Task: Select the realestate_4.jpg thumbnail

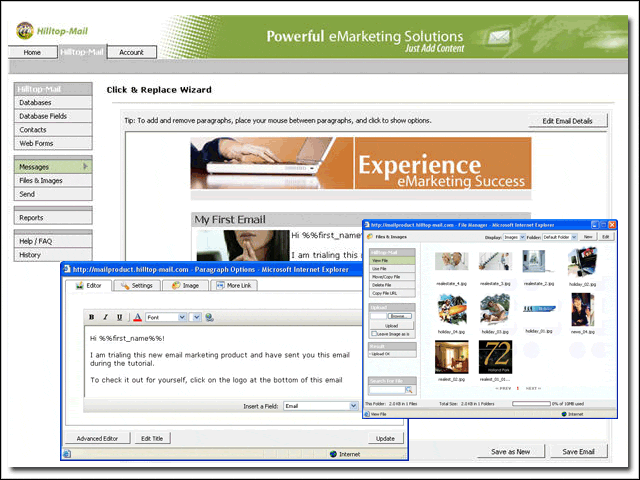Action: (451, 261)
